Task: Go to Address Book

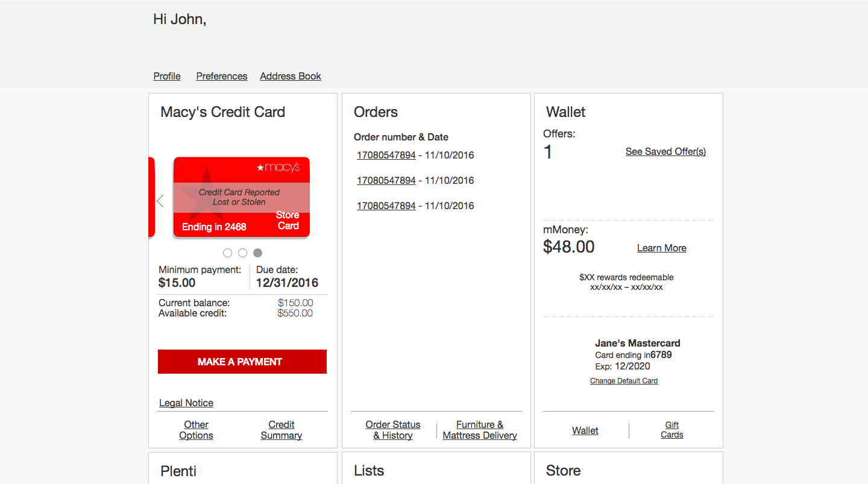Action: (291, 76)
